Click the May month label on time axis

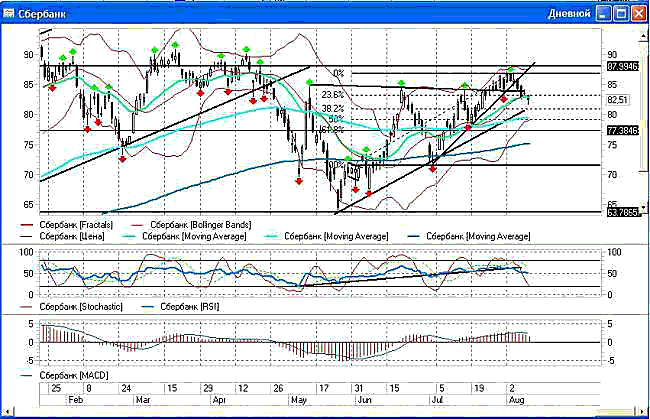click(x=298, y=400)
